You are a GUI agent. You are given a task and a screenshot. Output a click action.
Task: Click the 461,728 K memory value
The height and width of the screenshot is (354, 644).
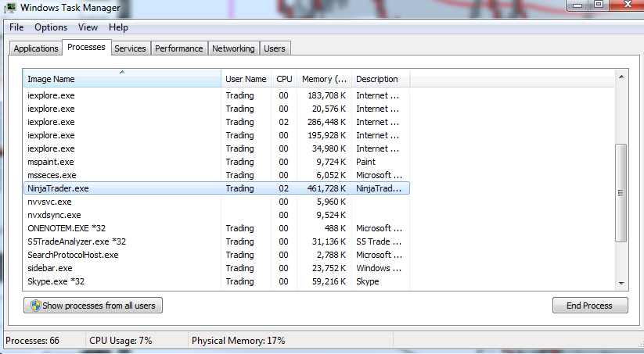326,188
